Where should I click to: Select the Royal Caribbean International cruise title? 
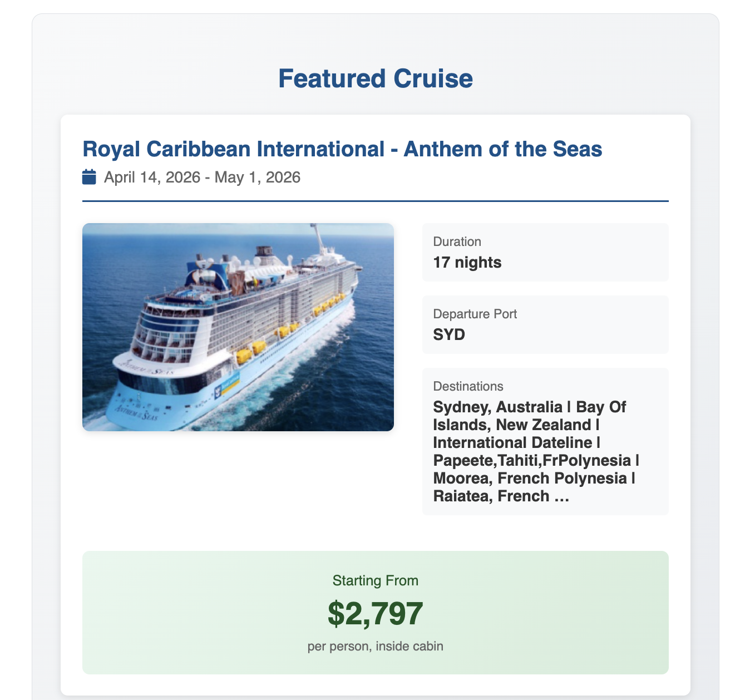(x=342, y=149)
